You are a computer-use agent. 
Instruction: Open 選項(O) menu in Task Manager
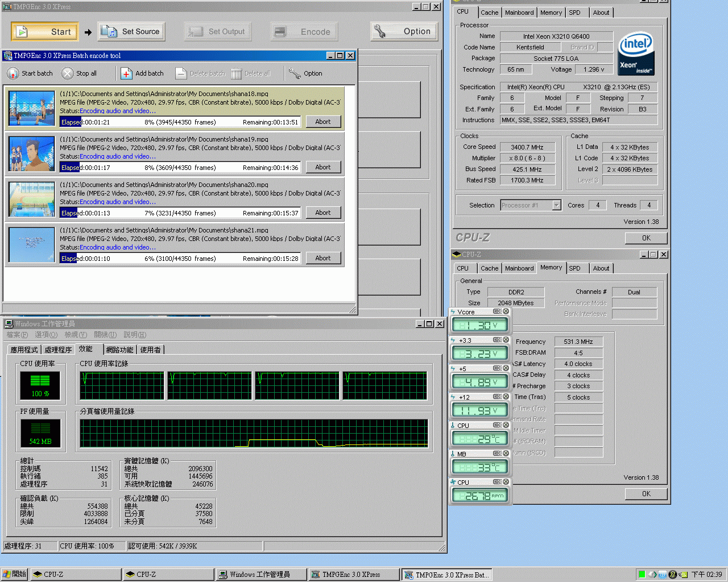46,335
